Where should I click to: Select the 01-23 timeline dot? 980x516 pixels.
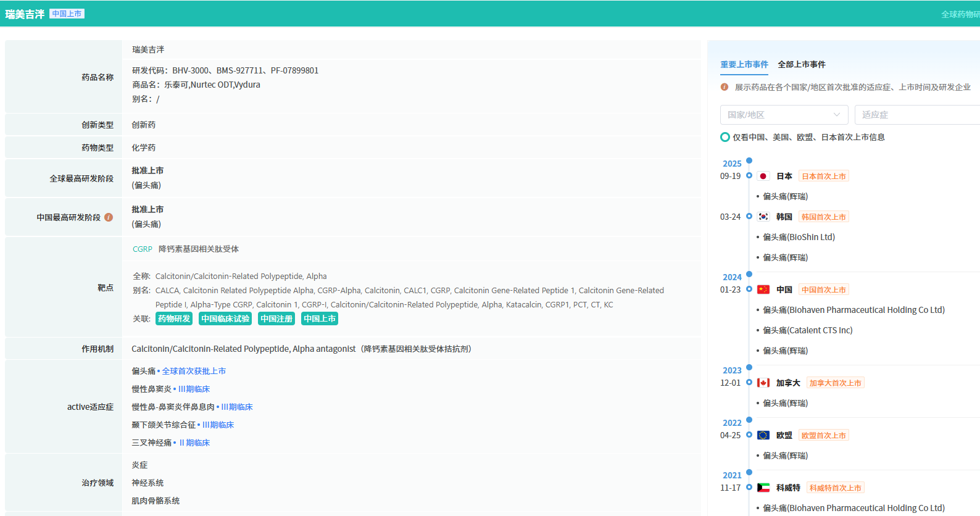[x=749, y=289]
